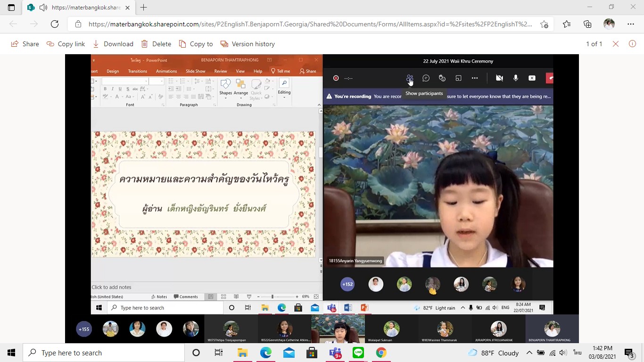Screen dimensions: 644x362
Task: Open Teams More actions ellipsis
Action: (x=475, y=78)
